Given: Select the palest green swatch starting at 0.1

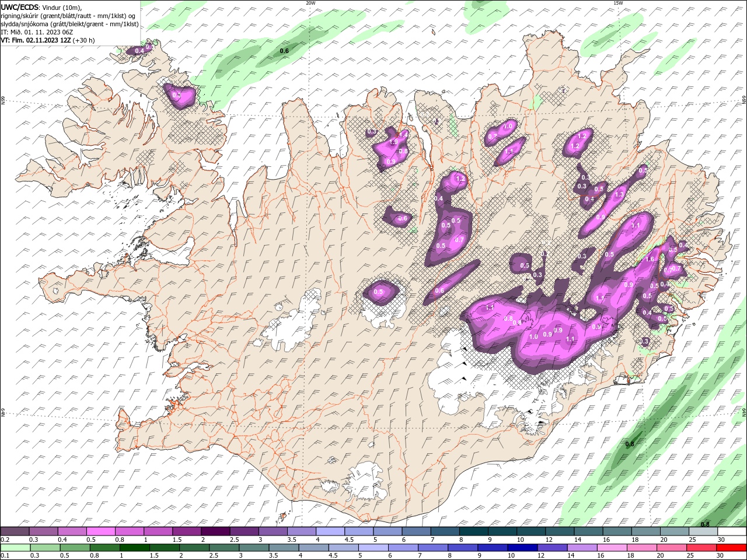Looking at the screenshot, I should 15,548.
